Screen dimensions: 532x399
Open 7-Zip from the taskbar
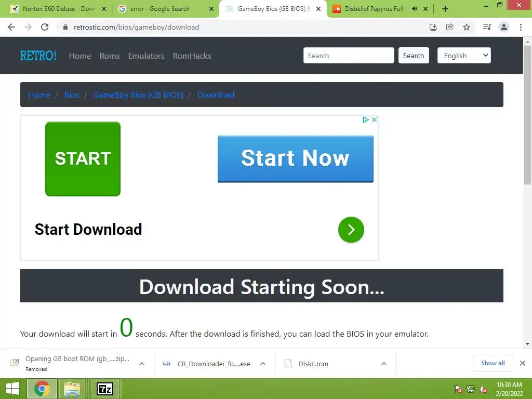[x=105, y=389]
